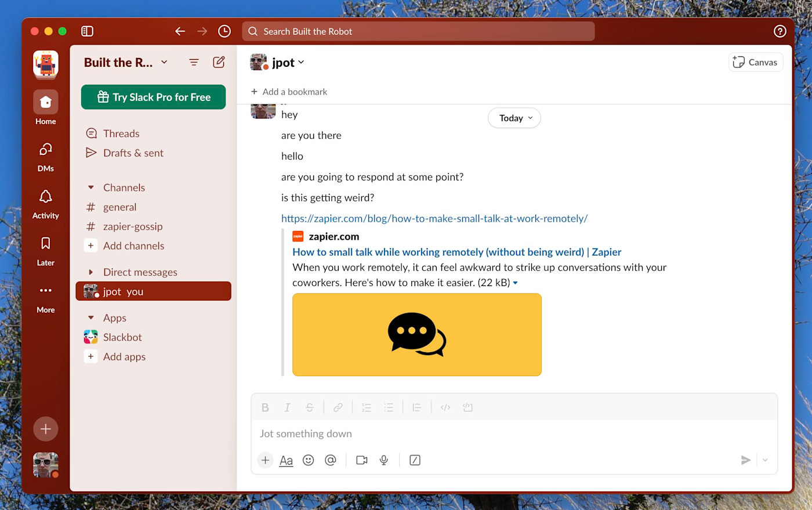Image resolution: width=812 pixels, height=510 pixels.
Task: Open the Built the R... workspace menu
Action: pyautogui.click(x=126, y=62)
